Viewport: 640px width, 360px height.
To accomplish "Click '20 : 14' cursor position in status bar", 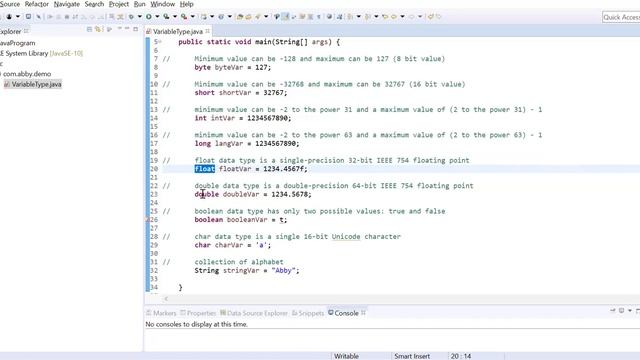I will [461, 356].
